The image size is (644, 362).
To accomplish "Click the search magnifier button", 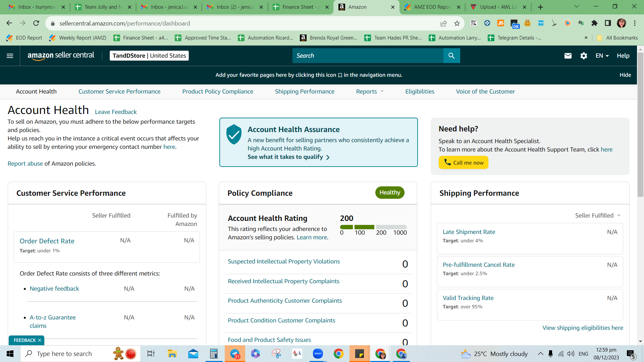I will point(451,56).
